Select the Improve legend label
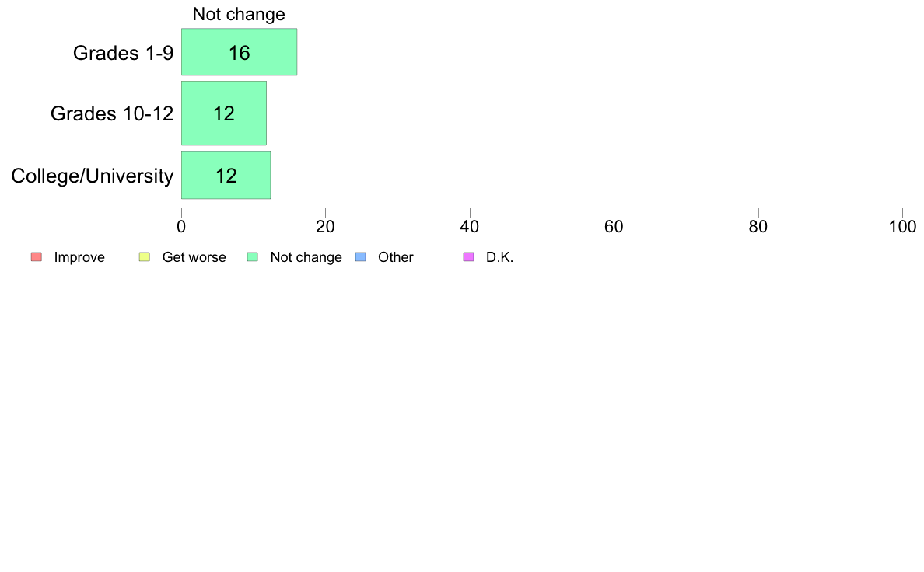924x572 pixels. tap(79, 257)
